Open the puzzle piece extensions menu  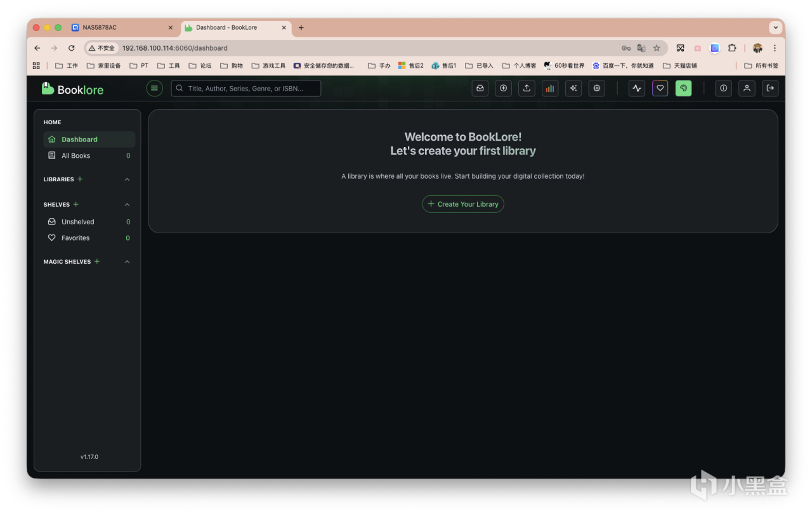click(732, 48)
